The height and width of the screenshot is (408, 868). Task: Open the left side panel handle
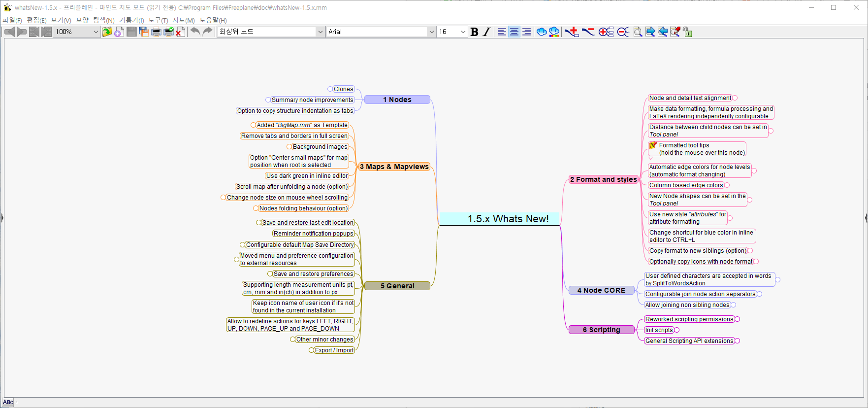point(2,217)
